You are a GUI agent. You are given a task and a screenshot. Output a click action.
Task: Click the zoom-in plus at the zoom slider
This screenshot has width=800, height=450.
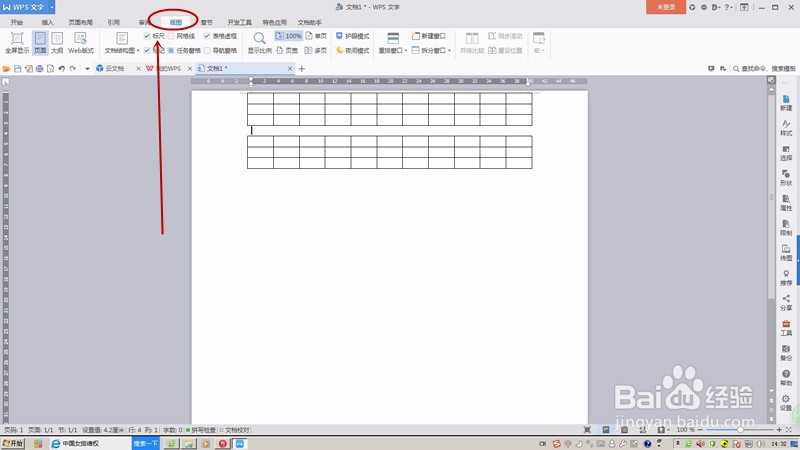(779, 430)
